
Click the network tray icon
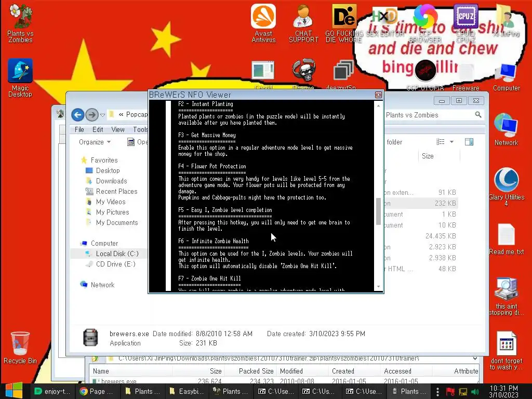pos(463,392)
